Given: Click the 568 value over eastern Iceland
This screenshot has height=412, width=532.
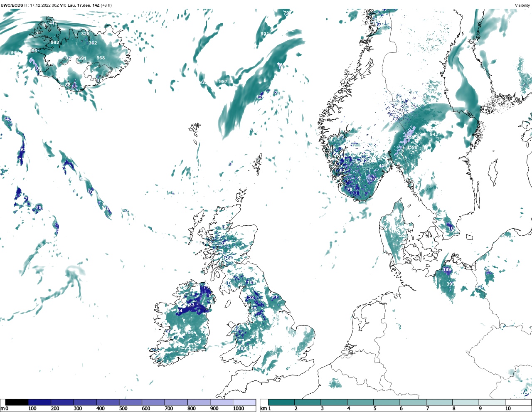Looking at the screenshot, I should [101, 58].
